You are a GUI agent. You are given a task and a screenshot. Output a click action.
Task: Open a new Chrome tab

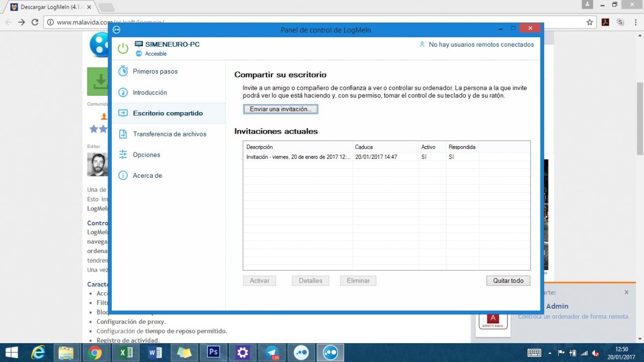[107, 8]
